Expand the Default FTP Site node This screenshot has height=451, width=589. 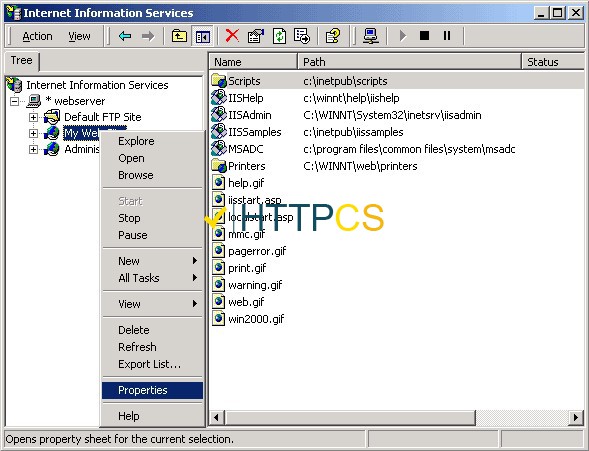pyautogui.click(x=33, y=117)
